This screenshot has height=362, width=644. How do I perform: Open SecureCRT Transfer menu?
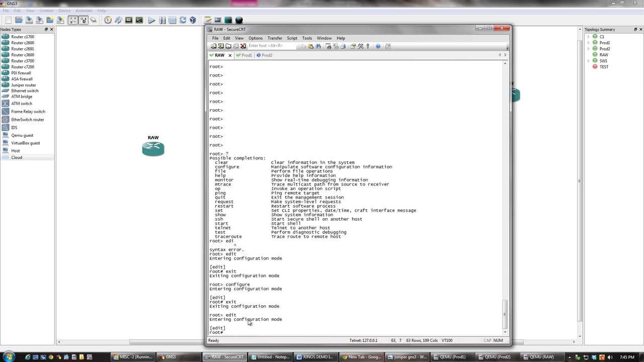pos(275,38)
